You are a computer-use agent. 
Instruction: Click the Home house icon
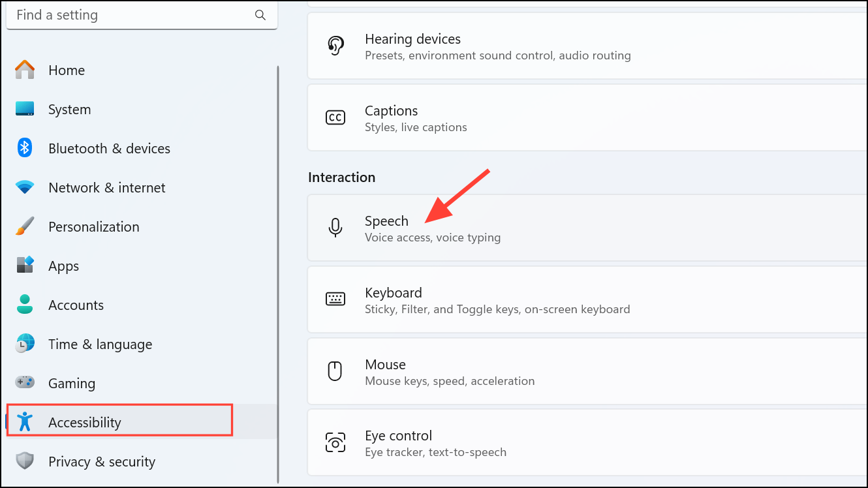25,70
